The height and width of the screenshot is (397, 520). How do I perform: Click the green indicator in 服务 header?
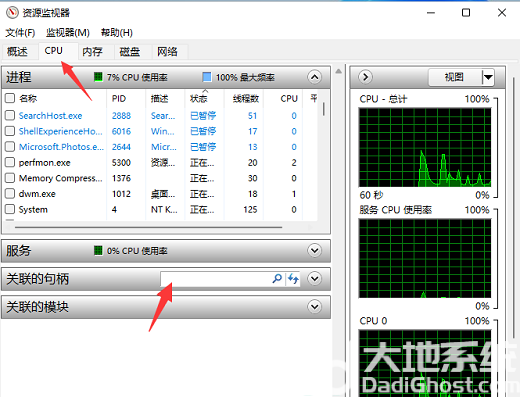click(x=98, y=250)
